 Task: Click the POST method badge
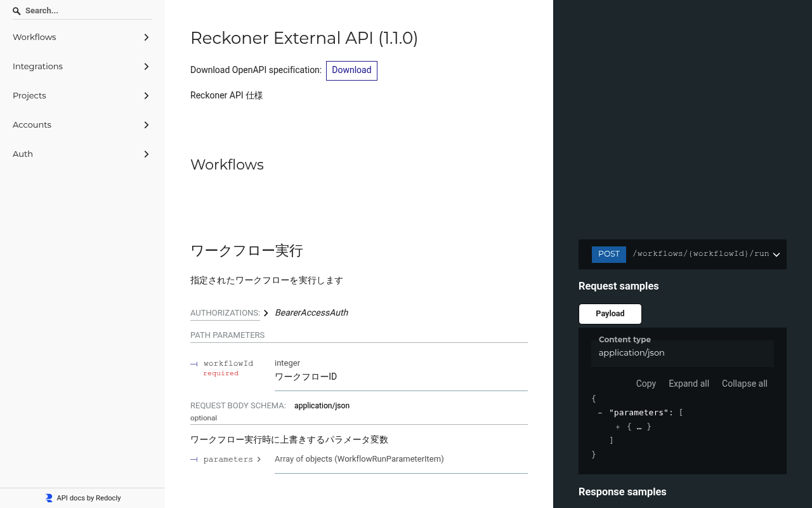tap(609, 254)
